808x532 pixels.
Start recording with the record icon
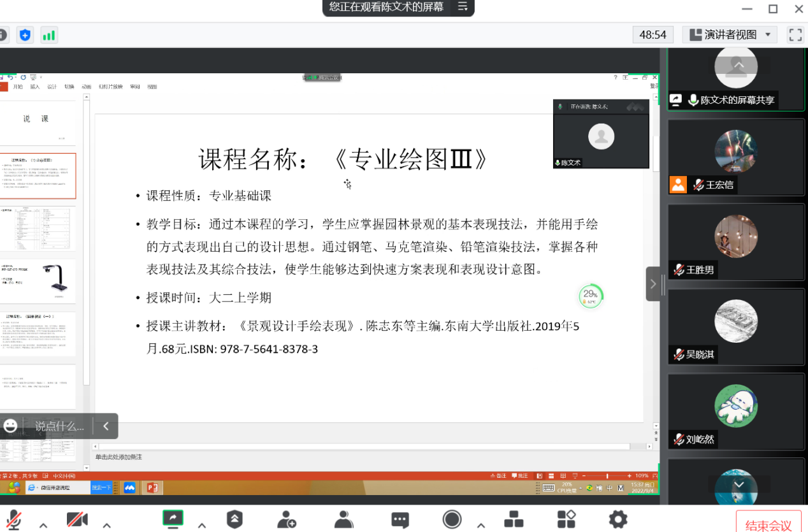pos(452,520)
